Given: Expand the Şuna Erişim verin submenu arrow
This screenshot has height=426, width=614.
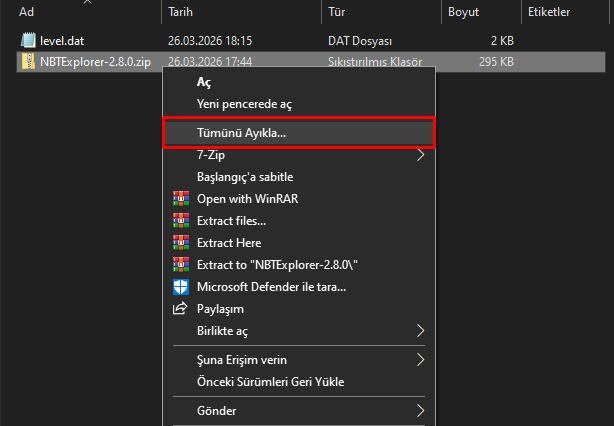Looking at the screenshot, I should coord(421,359).
